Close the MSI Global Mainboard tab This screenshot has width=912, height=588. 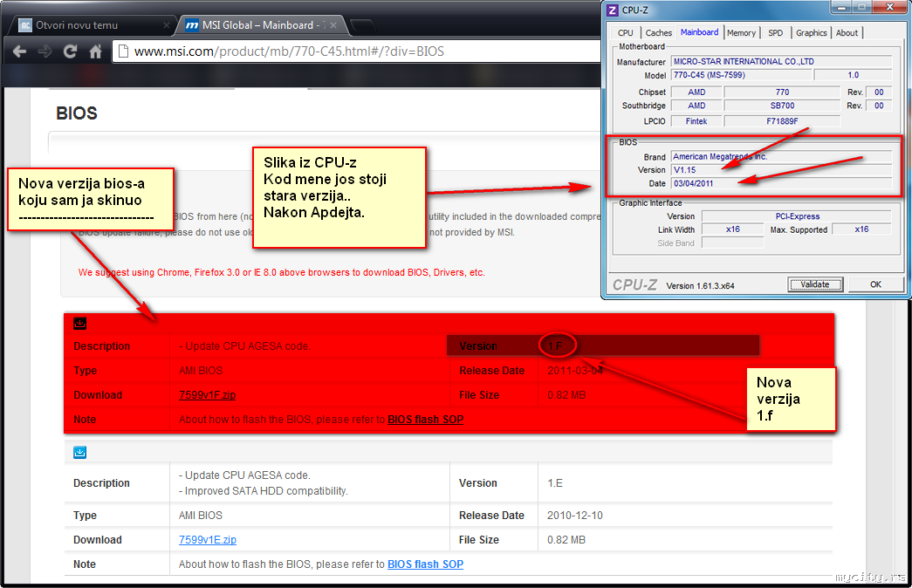(x=333, y=25)
